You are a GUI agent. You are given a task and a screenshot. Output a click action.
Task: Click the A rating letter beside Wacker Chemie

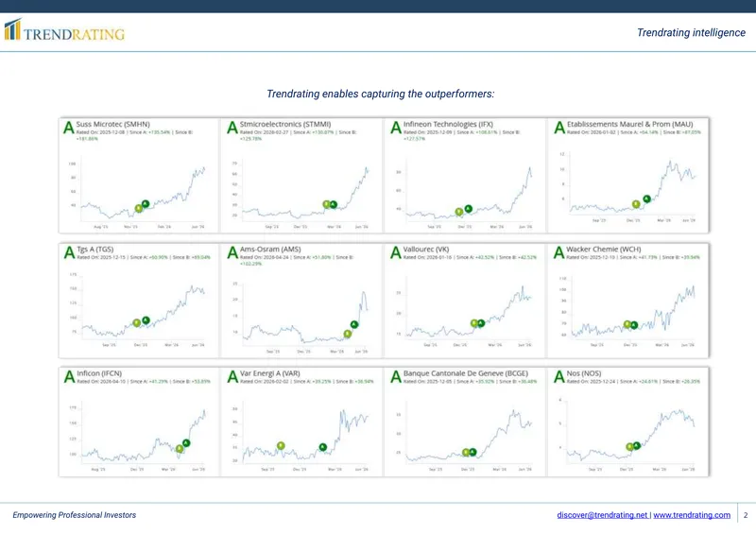(558, 252)
